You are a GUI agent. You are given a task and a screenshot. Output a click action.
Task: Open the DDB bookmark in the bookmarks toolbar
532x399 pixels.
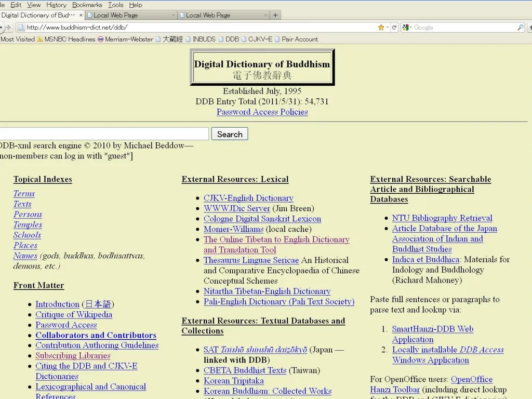229,39
